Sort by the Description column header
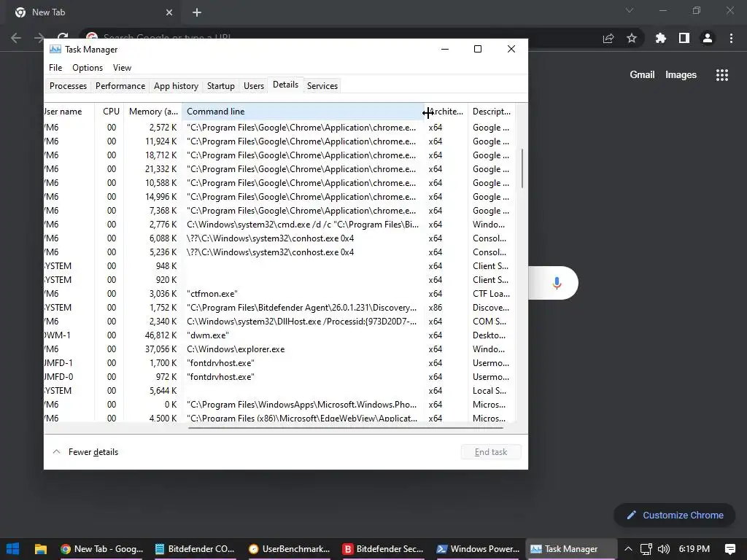The image size is (747, 560). [x=491, y=112]
